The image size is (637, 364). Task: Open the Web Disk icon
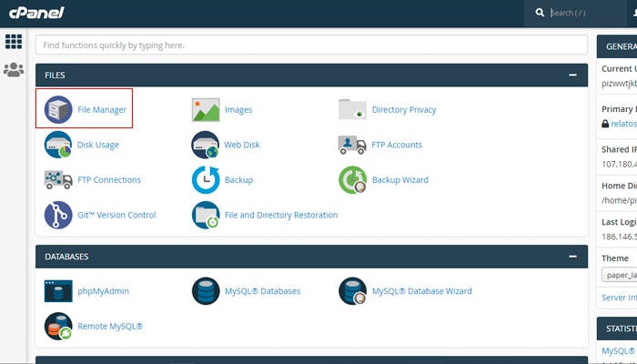pyautogui.click(x=206, y=145)
